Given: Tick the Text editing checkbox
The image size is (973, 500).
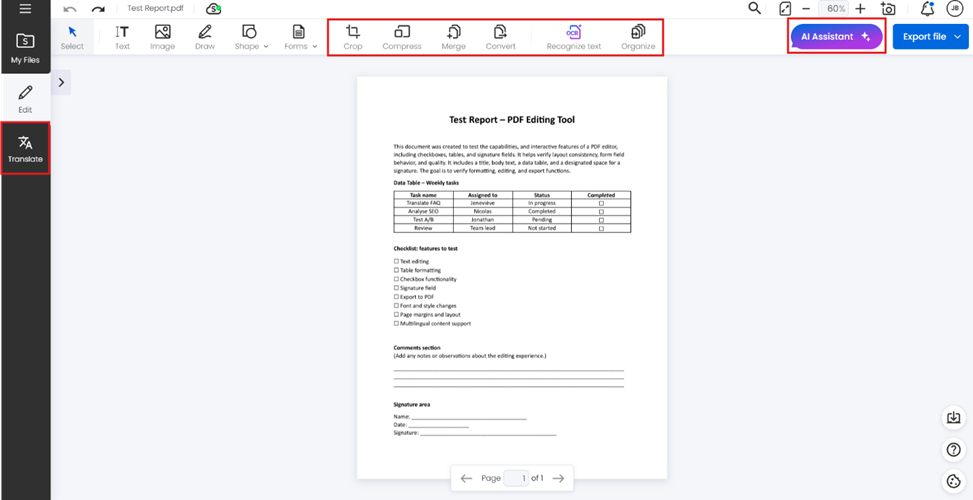Looking at the screenshot, I should pyautogui.click(x=396, y=261).
